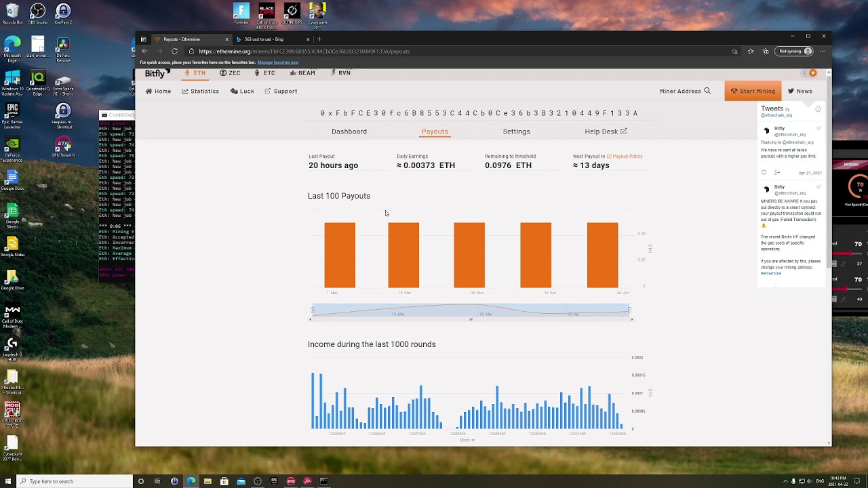Open the GeForce Experience desktop icon

pyautogui.click(x=12, y=148)
